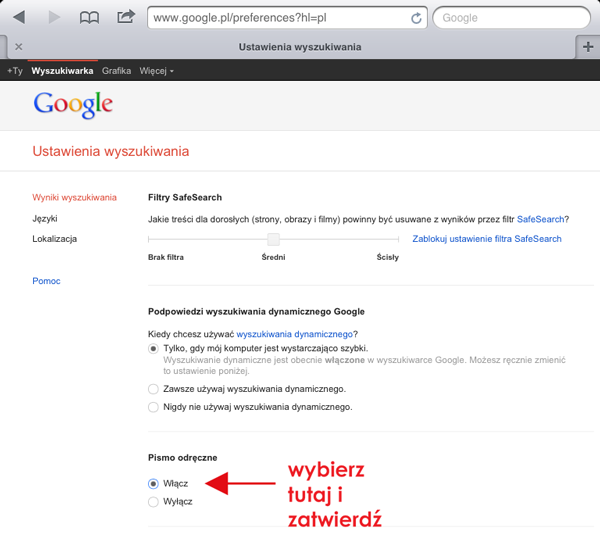Tap the share icon in toolbar
The height and width of the screenshot is (540, 600).
(x=126, y=16)
